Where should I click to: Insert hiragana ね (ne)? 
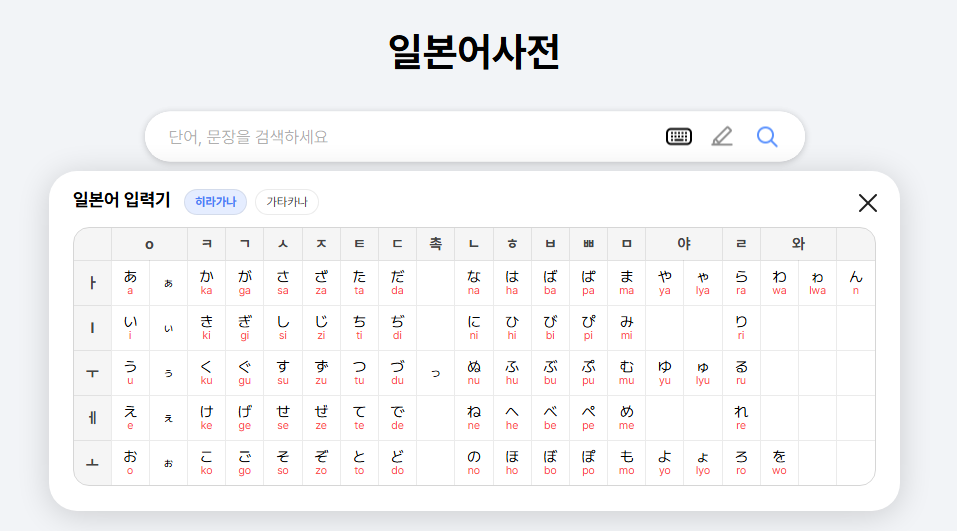(474, 418)
